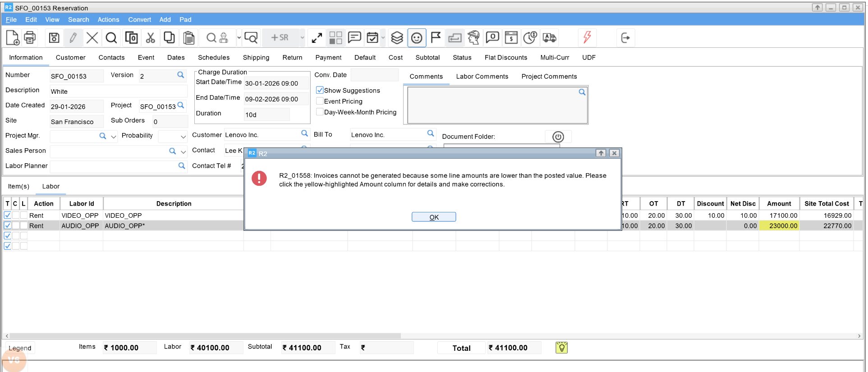This screenshot has height=372, width=868.
Task: Click the printer icon in toolbar
Action: 30,38
